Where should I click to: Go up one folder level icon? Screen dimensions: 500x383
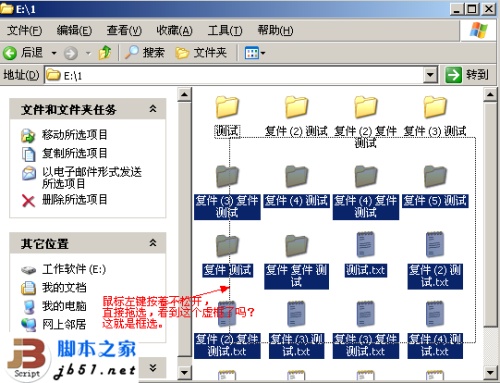[105, 53]
